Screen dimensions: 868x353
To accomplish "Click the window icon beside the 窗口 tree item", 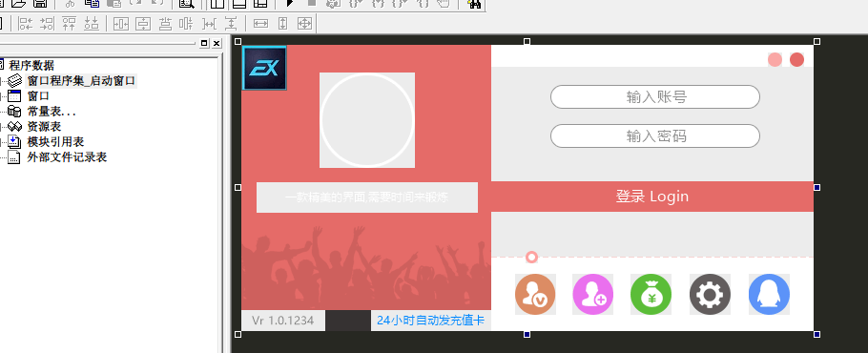I will [x=15, y=96].
